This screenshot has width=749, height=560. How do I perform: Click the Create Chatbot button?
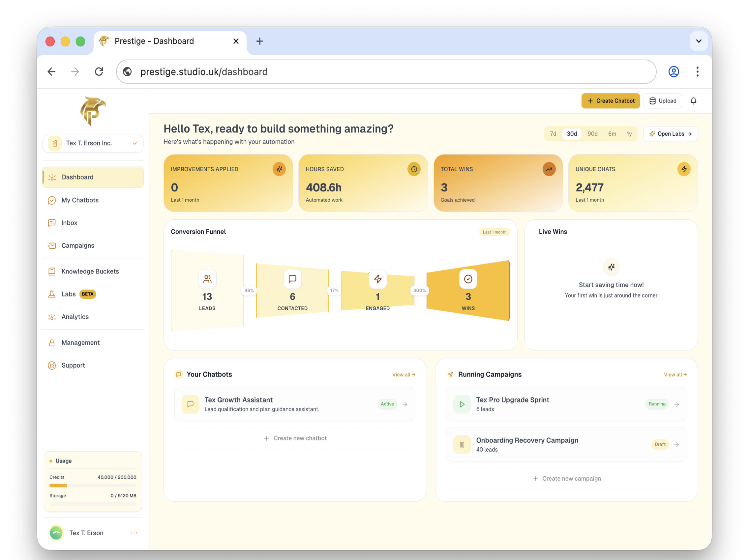611,101
